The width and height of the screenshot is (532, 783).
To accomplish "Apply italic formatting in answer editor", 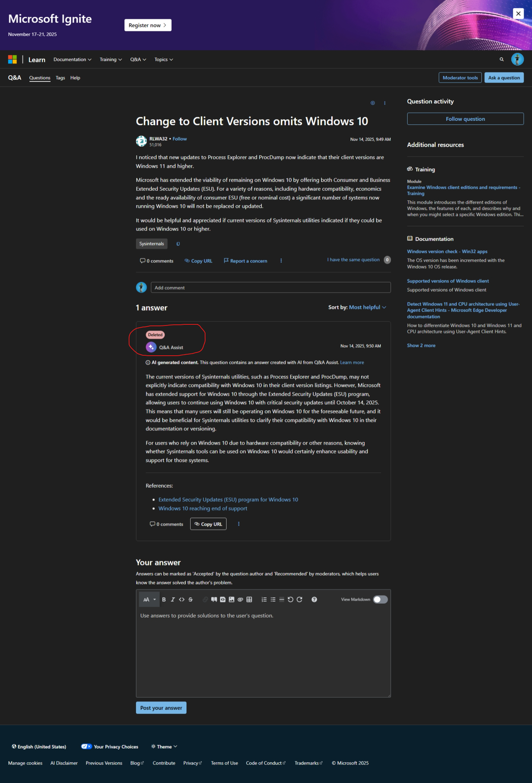I will point(173,599).
